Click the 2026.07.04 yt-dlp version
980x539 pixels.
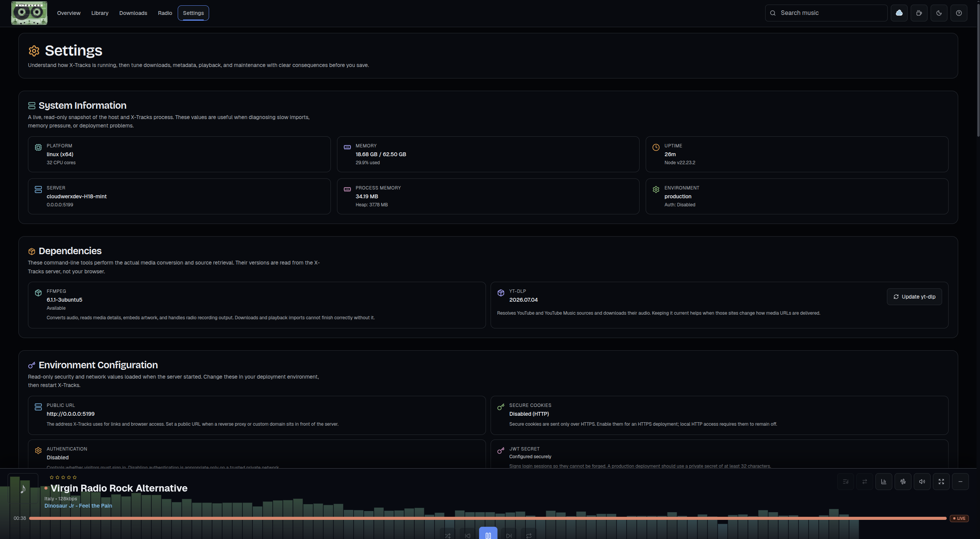click(x=524, y=300)
